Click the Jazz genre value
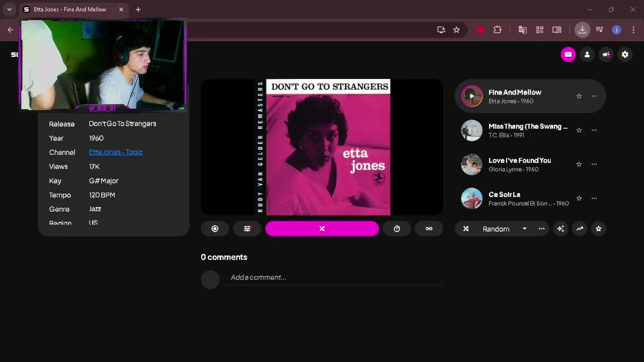 [x=95, y=209]
